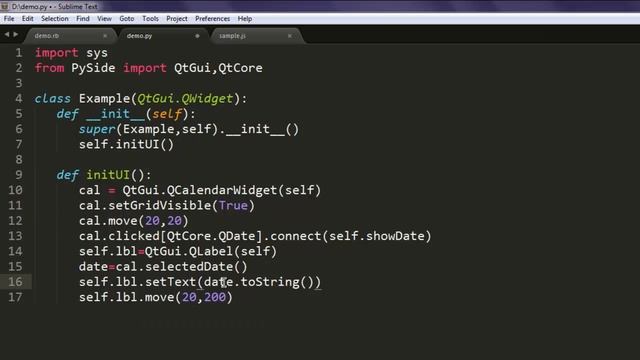This screenshot has width=640, height=360.
Task: Open the Goto menu
Action: [x=127, y=19]
